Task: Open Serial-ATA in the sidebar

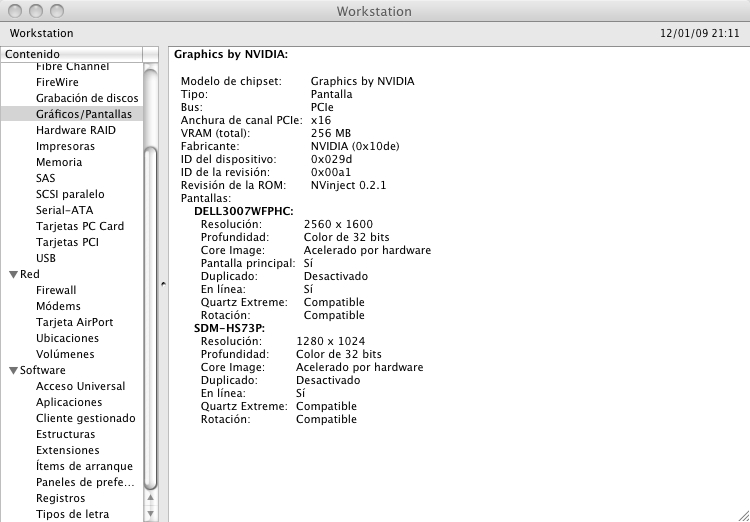Action: (x=65, y=210)
